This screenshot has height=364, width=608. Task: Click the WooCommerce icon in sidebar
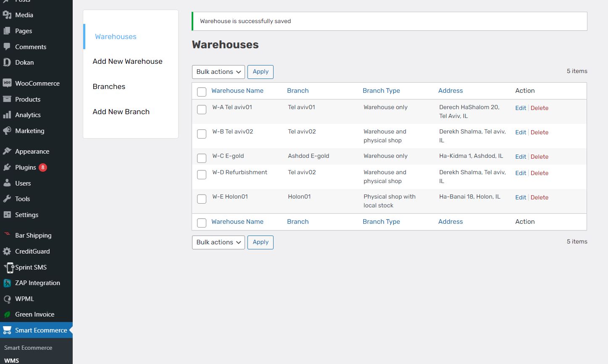click(x=7, y=83)
